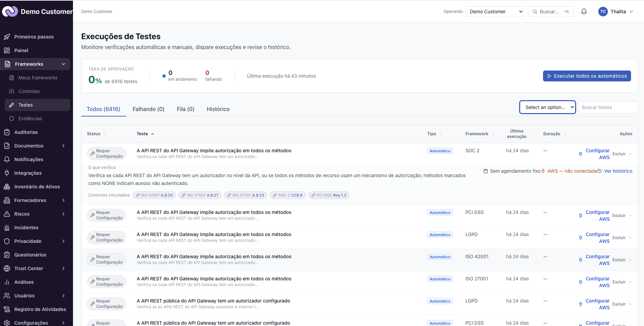Sort table by Framework column
The image size is (644, 326).
(x=480, y=134)
